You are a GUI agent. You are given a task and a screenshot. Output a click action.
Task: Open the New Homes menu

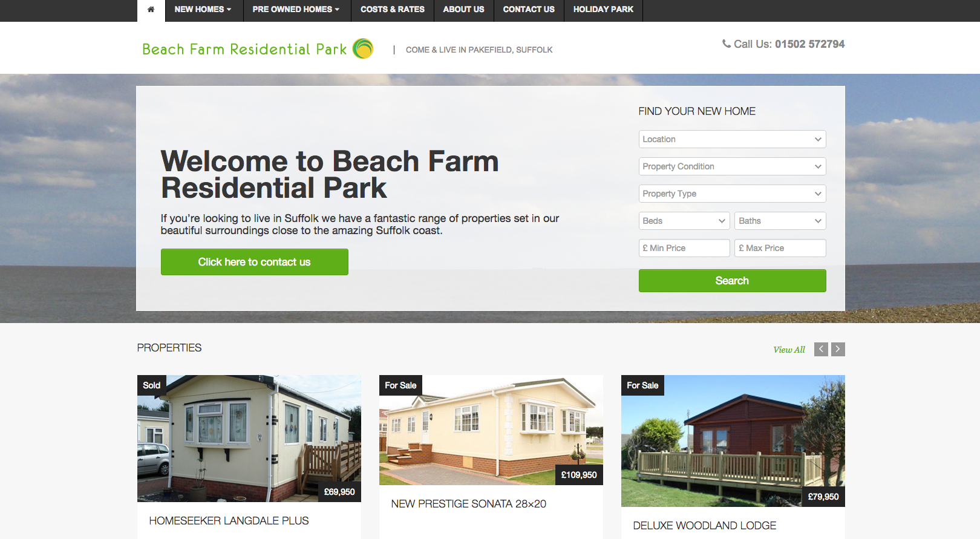pyautogui.click(x=203, y=10)
